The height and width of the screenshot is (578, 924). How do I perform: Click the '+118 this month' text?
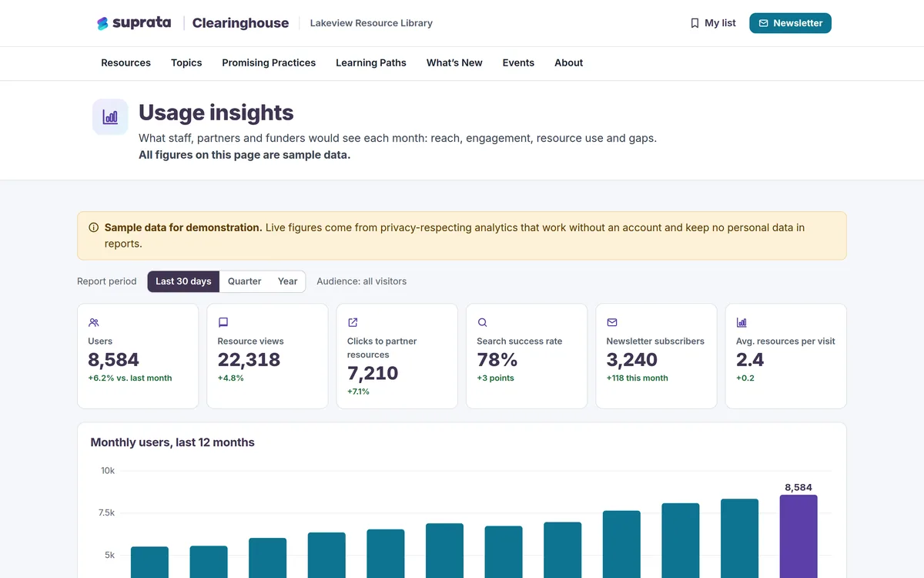(x=638, y=378)
